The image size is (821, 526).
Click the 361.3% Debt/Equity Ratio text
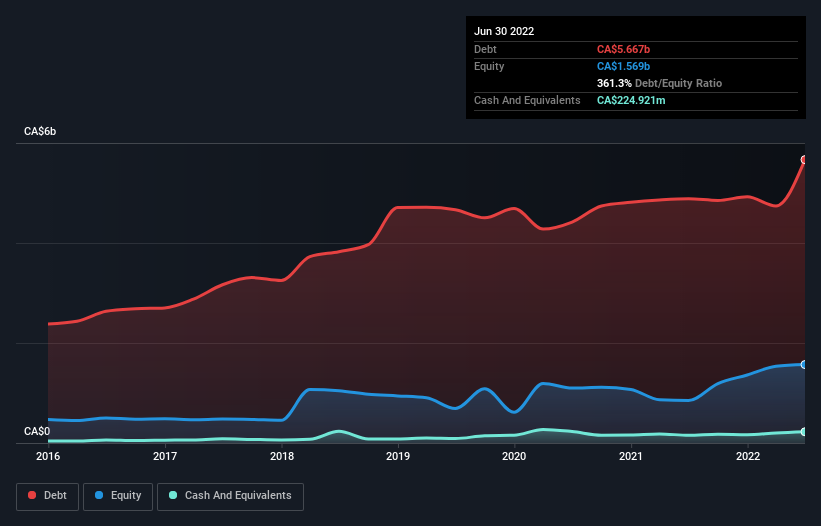point(659,83)
